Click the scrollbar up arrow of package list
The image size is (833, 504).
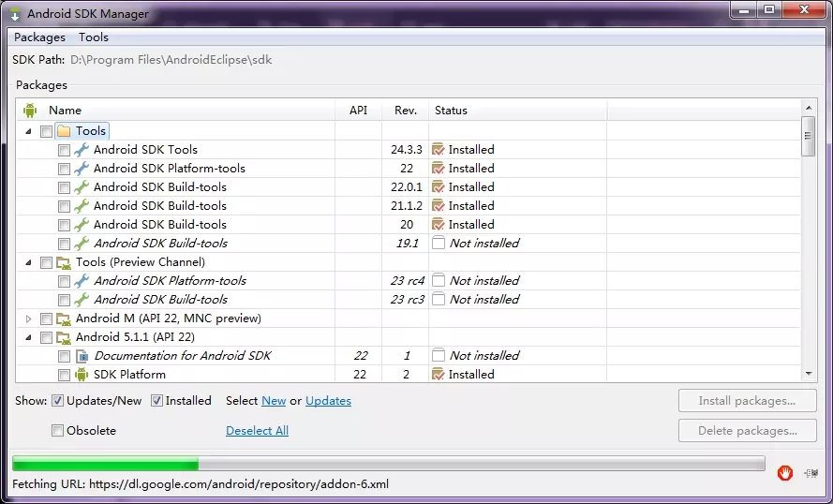click(x=809, y=108)
